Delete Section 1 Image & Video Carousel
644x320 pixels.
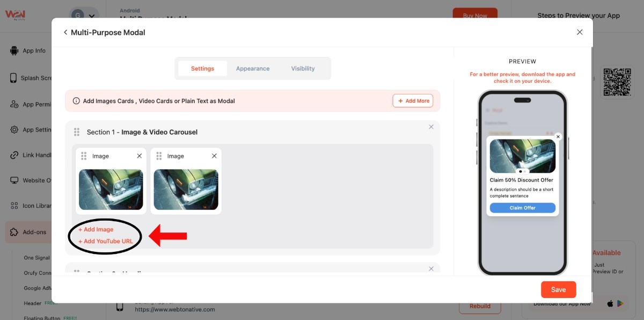(x=431, y=127)
